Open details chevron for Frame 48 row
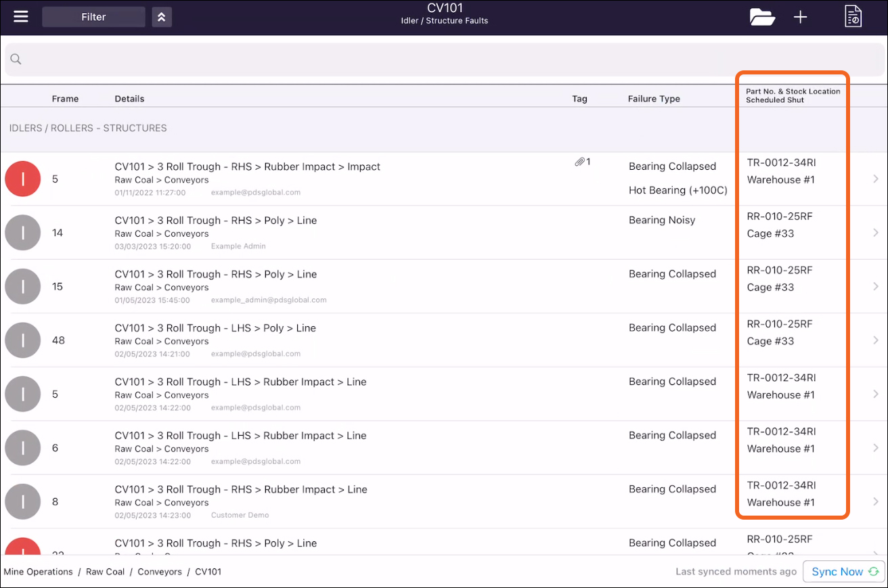The width and height of the screenshot is (888, 588). click(876, 340)
